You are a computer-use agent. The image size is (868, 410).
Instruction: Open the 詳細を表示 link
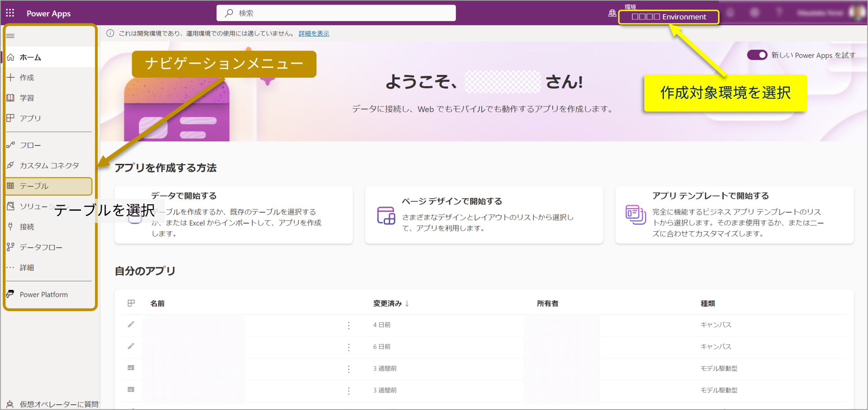314,33
